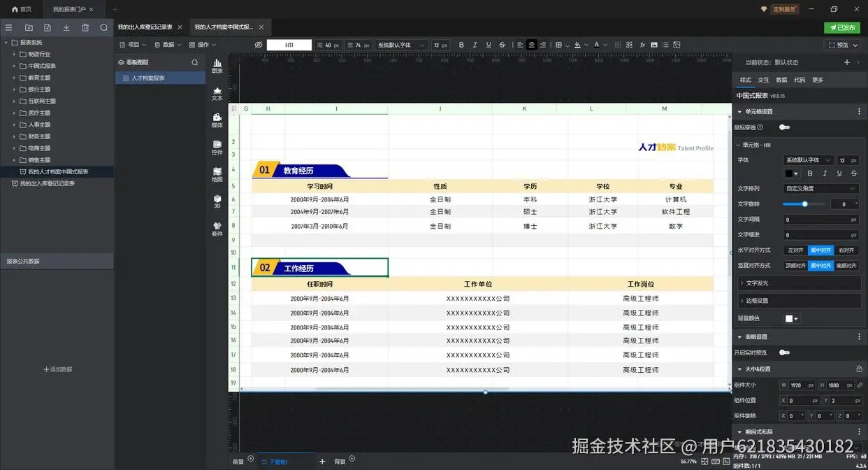Apply bold in the top formatting toolbar

[461, 45]
